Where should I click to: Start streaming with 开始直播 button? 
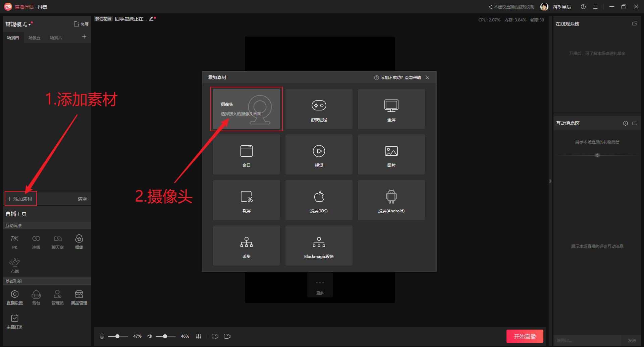click(525, 336)
